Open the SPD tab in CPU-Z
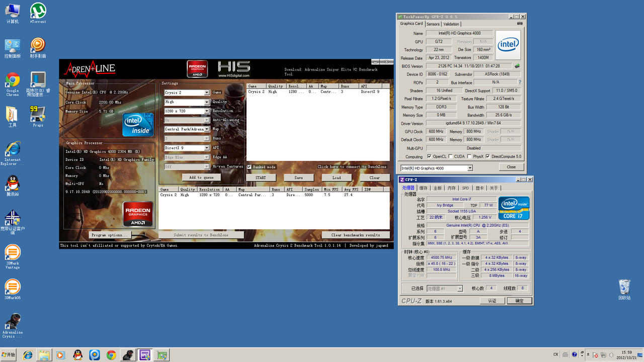 point(465,188)
